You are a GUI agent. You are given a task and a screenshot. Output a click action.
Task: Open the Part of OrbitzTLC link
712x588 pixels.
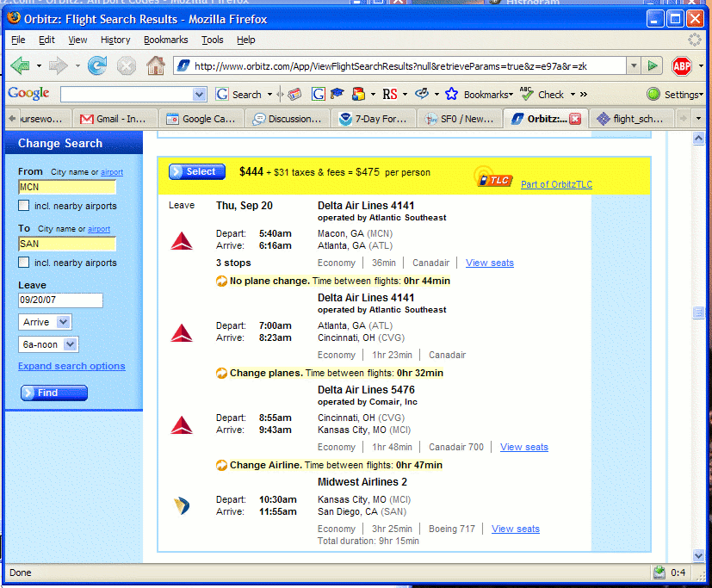pyautogui.click(x=556, y=184)
